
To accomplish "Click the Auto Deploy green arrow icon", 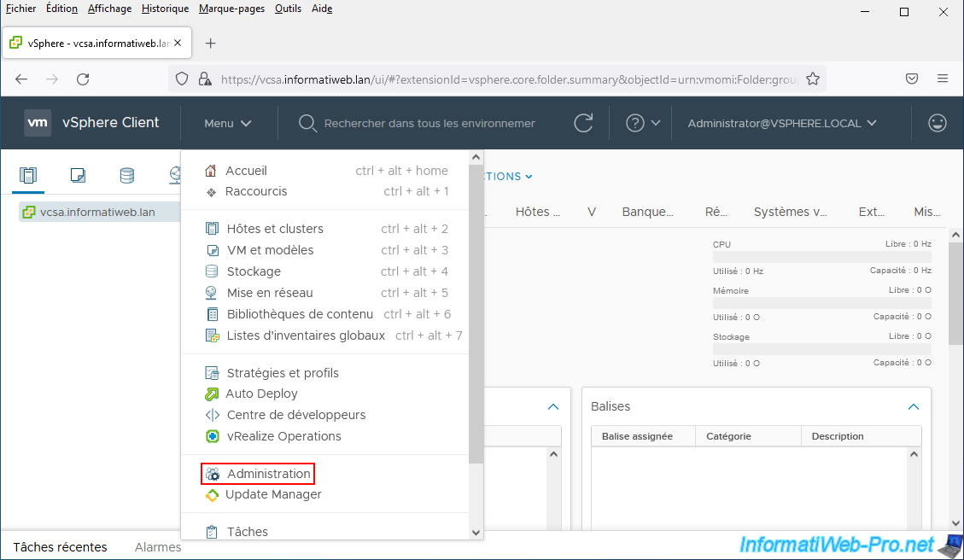I will pos(212,394).
